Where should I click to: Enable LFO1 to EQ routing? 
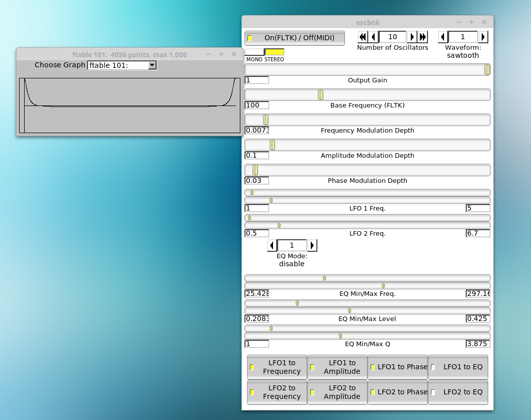[458, 367]
